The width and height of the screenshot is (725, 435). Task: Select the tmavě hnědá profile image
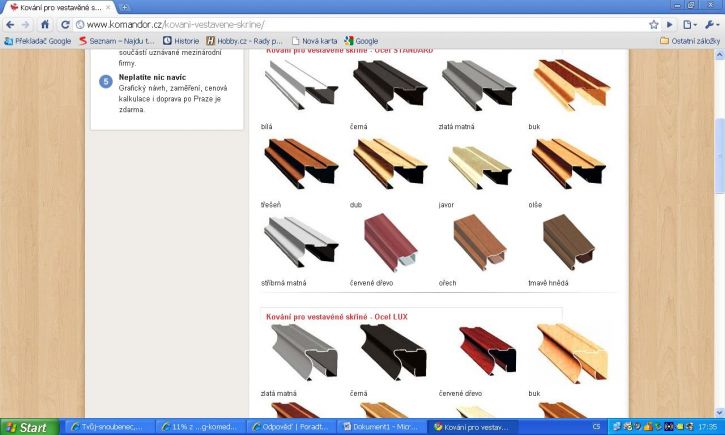569,242
